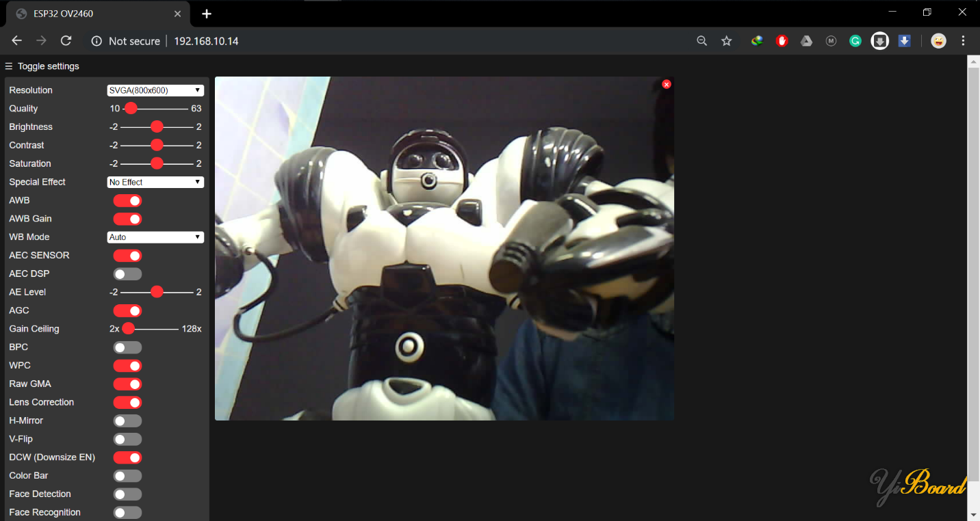Click the address bar showing 192.168.10.14
This screenshot has height=521, width=980.
pos(206,41)
